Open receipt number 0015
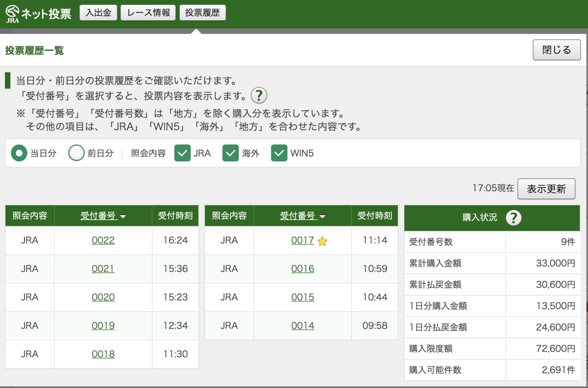 click(x=302, y=297)
